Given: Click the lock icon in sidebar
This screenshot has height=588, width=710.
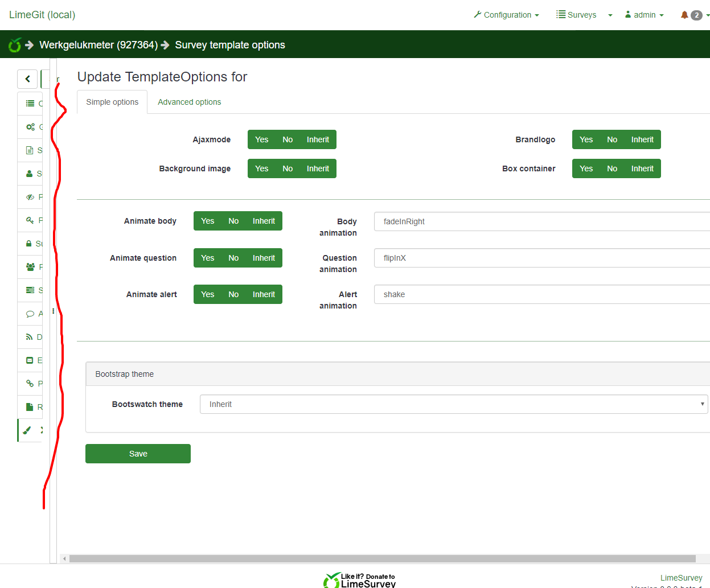Looking at the screenshot, I should pos(29,244).
